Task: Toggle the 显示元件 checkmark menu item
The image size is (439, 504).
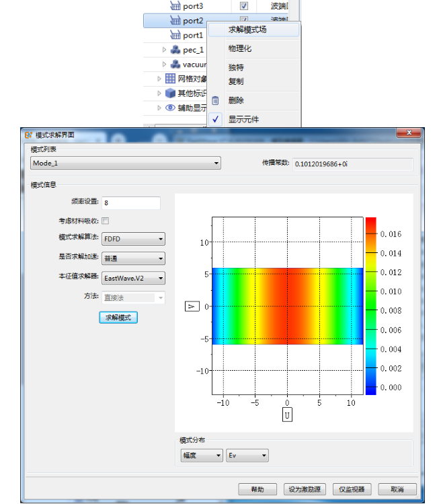Action: tap(243, 119)
